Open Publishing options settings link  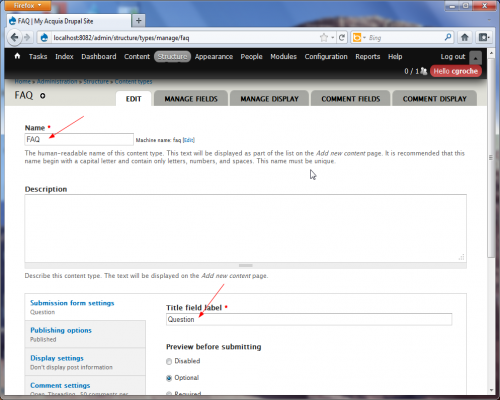point(61,330)
